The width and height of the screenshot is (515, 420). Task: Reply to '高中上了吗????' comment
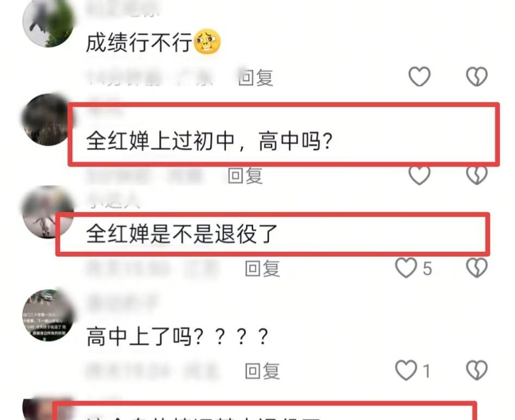[x=262, y=371]
